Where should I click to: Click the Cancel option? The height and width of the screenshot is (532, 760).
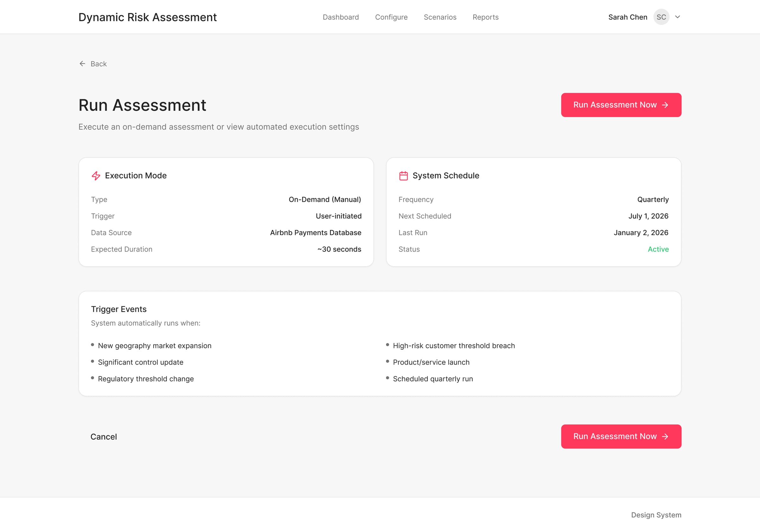pos(104,436)
